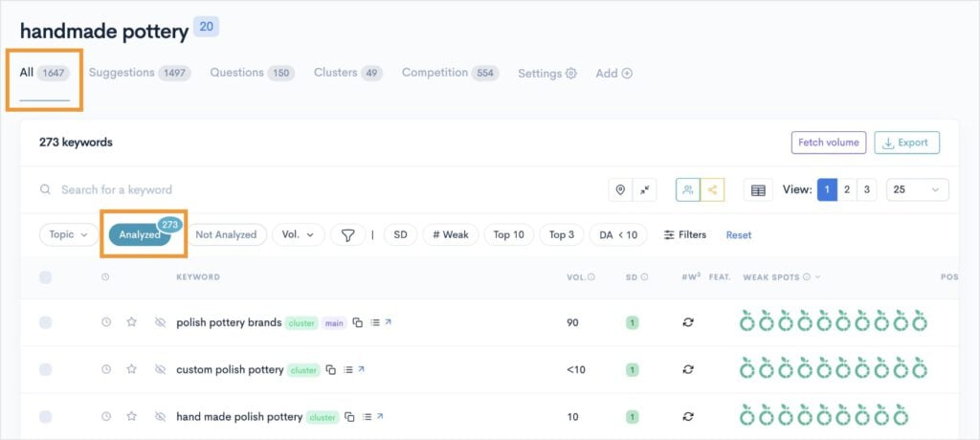Viewport: 980px width, 440px height.
Task: Tick the checkbox for 'polish pottery brands'
Action: point(46,323)
